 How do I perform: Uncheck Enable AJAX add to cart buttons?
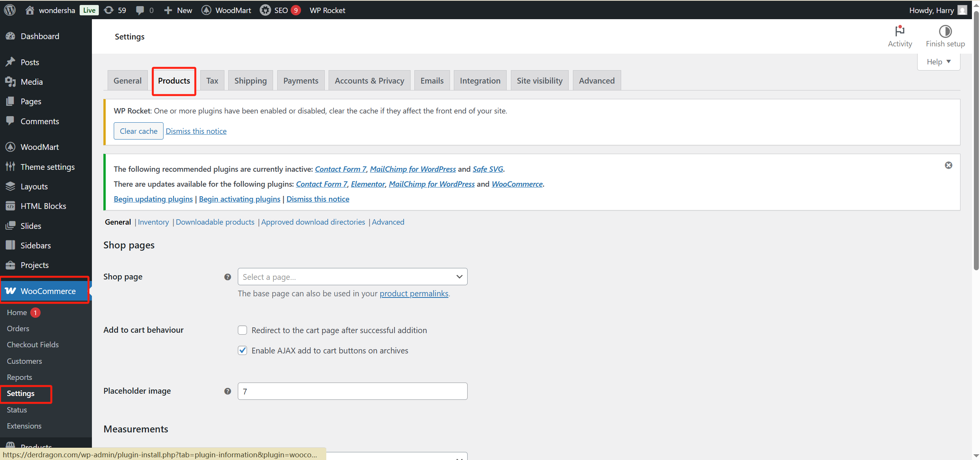pyautogui.click(x=242, y=350)
